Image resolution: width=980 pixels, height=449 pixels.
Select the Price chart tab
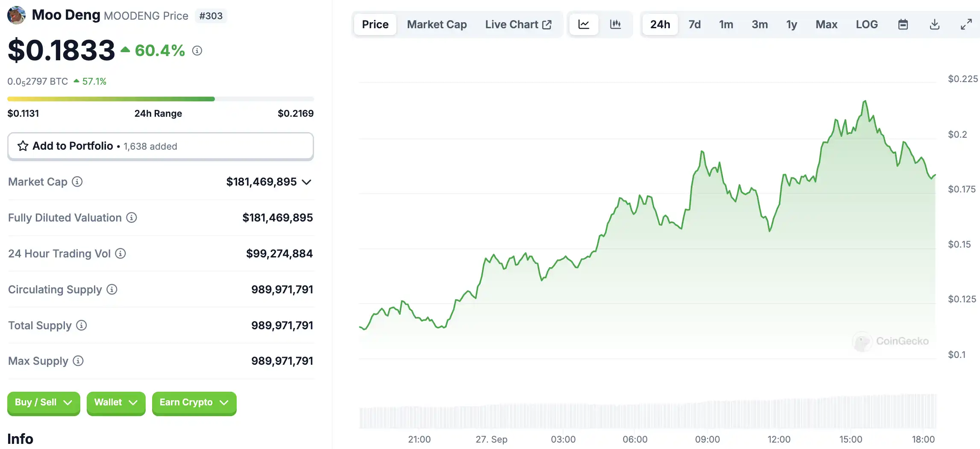tap(375, 24)
